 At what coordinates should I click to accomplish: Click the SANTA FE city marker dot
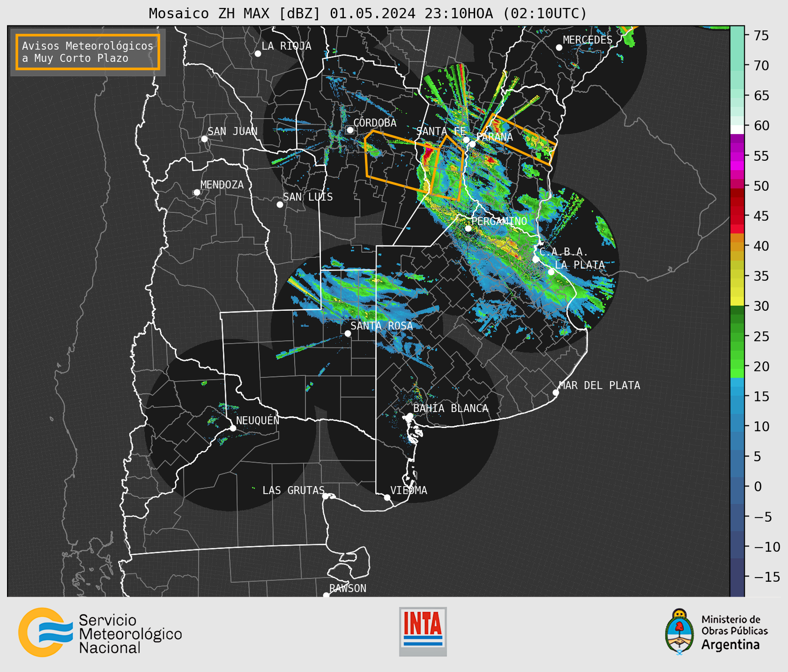click(x=466, y=140)
